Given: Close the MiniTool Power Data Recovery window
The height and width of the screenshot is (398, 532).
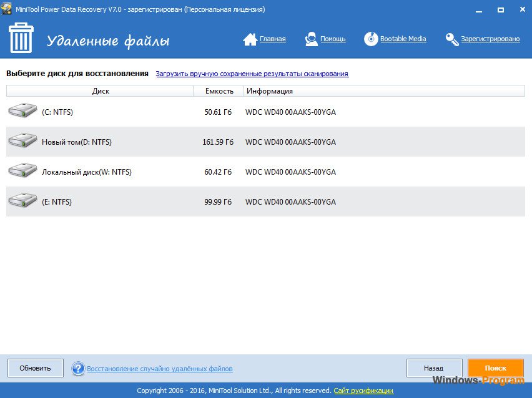Looking at the screenshot, I should click(x=523, y=10).
